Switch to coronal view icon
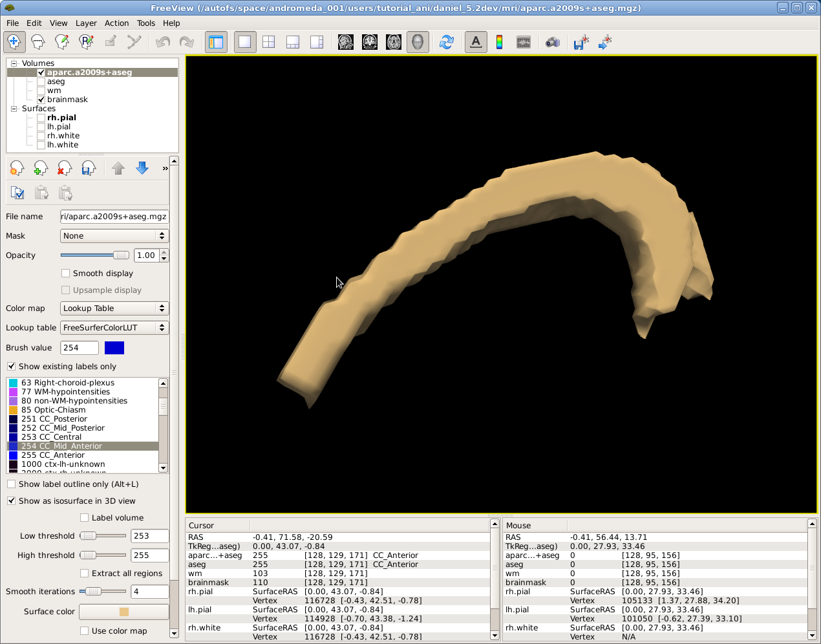 370,42
